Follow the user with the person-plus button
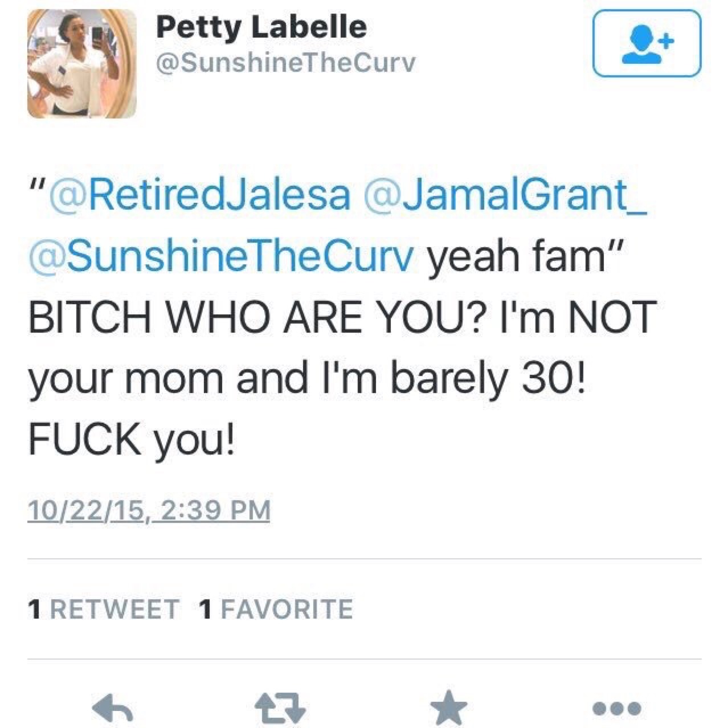 click(x=647, y=43)
